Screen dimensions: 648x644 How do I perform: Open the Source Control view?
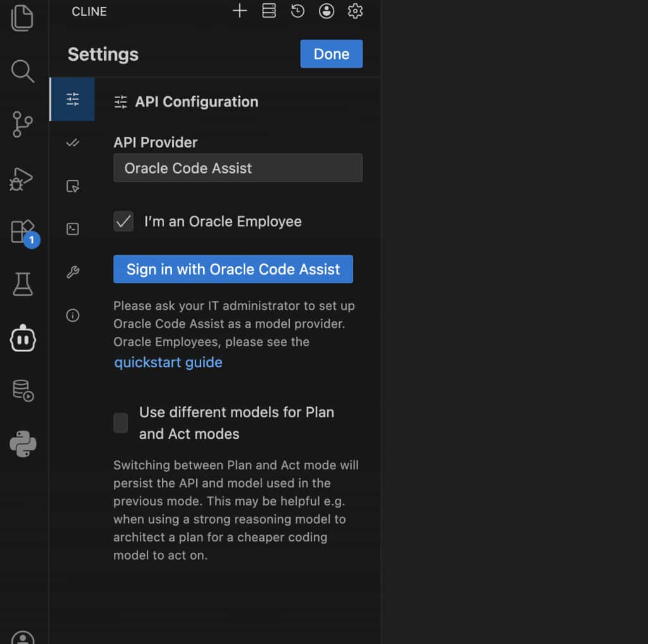(23, 124)
